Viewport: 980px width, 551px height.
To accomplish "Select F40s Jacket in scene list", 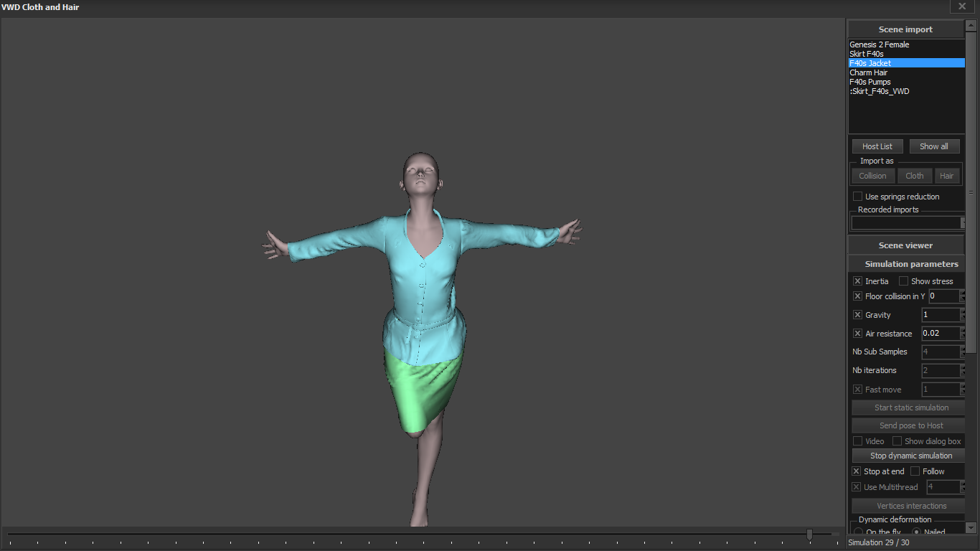I will click(907, 63).
